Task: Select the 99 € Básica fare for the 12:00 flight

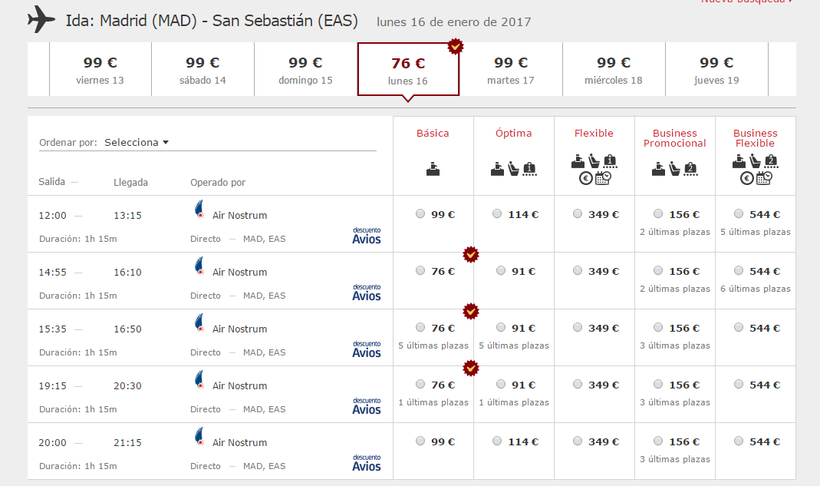Action: pos(421,214)
